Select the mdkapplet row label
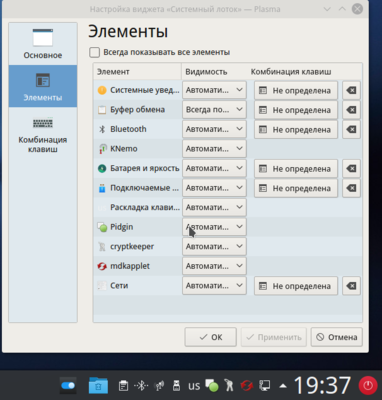Viewport: 382px width, 400px height. pos(130,266)
